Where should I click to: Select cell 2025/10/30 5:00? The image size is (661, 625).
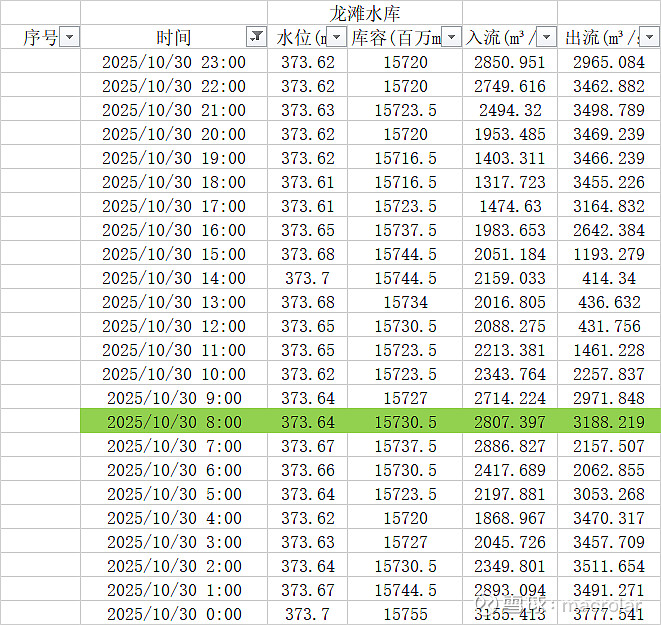click(x=174, y=494)
